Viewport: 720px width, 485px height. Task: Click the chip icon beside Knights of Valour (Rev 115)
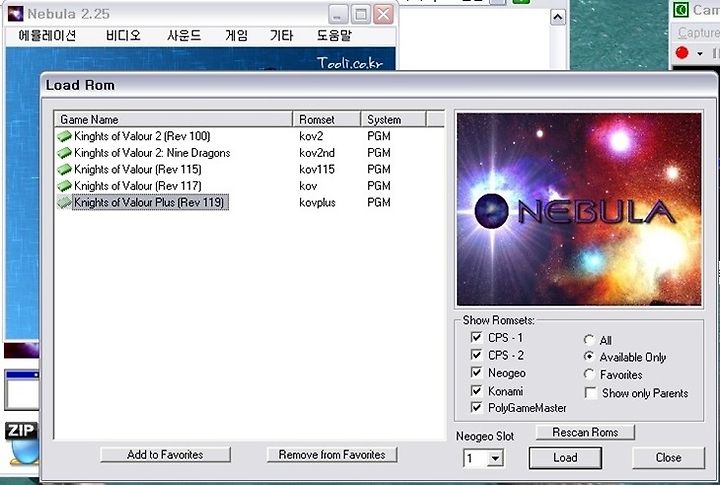pos(64,169)
